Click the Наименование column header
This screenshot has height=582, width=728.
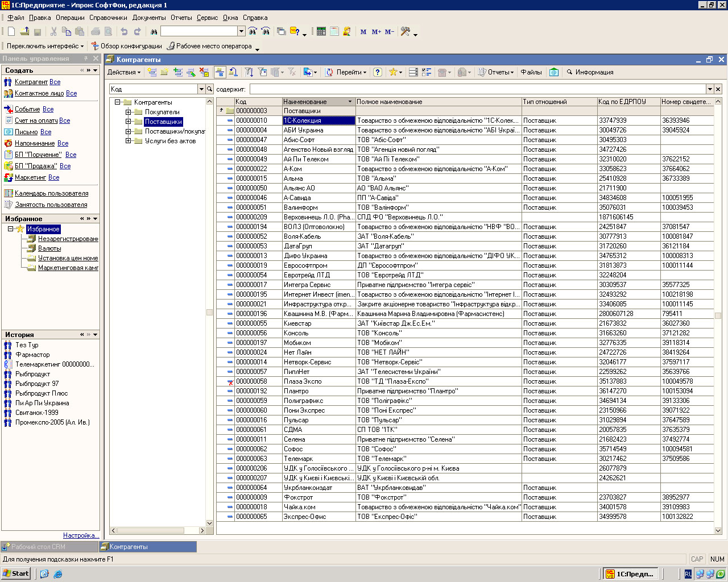click(318, 102)
